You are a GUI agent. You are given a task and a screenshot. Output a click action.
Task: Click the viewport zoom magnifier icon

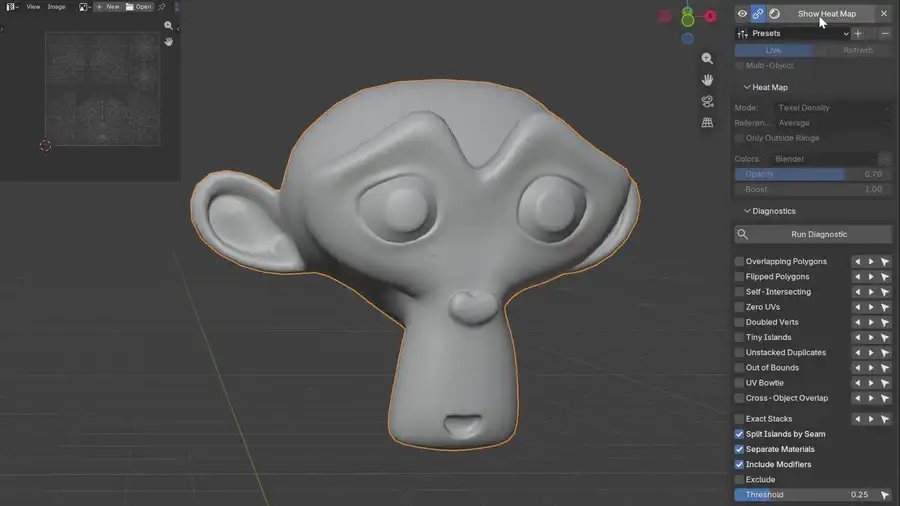pyautogui.click(x=707, y=59)
